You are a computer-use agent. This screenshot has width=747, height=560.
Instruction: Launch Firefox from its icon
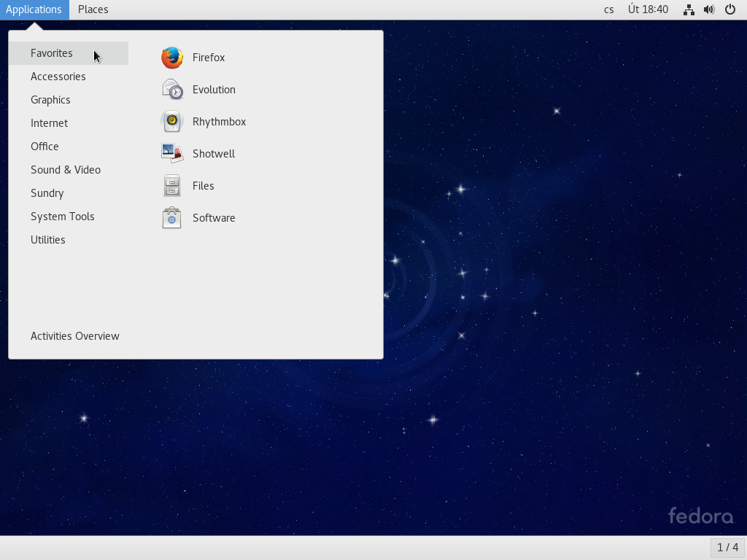coord(172,58)
